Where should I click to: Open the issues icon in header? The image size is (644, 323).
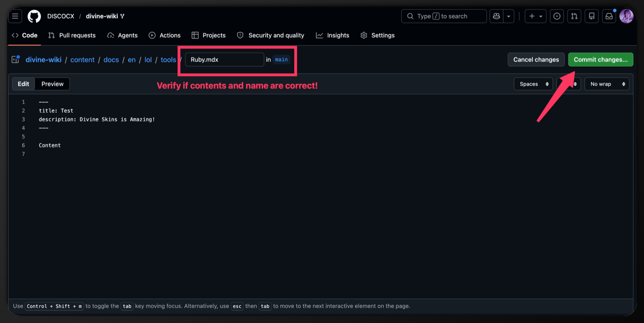(557, 16)
